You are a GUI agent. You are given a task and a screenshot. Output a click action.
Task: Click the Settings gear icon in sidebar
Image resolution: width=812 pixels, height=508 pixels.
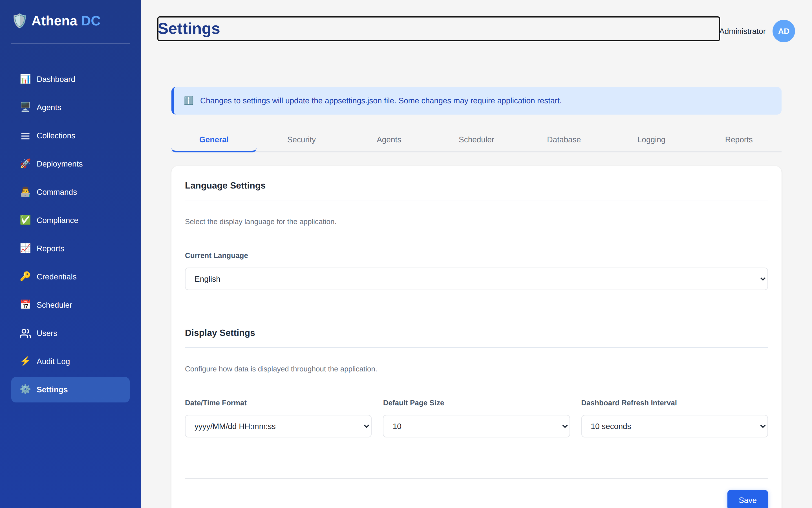[25, 389]
